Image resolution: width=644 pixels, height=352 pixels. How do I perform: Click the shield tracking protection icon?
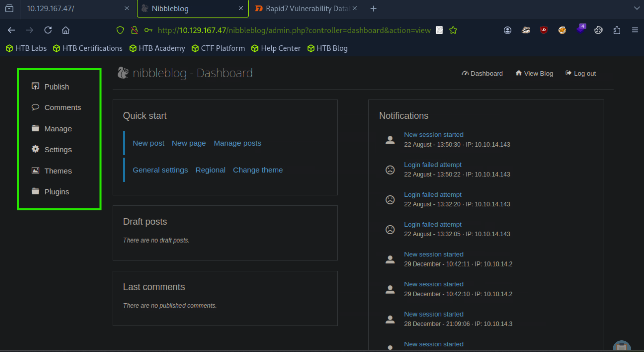coord(120,30)
